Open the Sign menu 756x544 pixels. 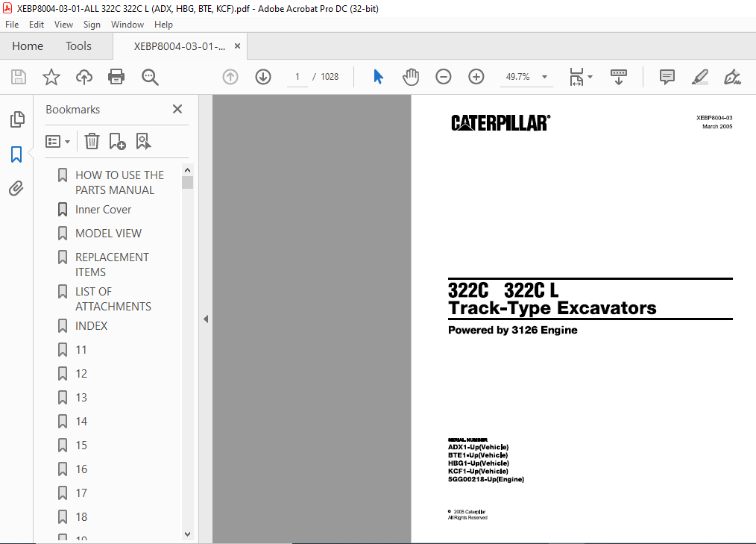pyautogui.click(x=92, y=25)
